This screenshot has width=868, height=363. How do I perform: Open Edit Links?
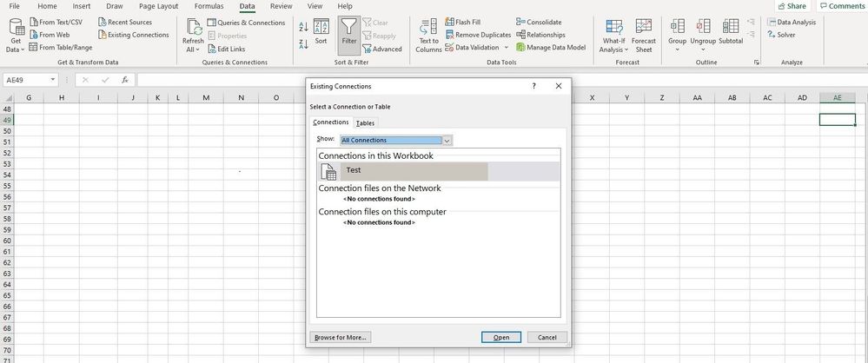pos(227,49)
